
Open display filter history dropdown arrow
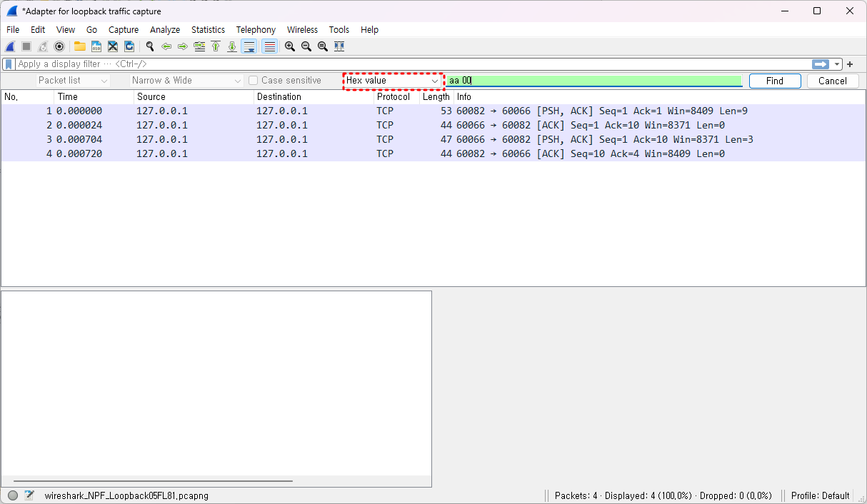pyautogui.click(x=838, y=64)
